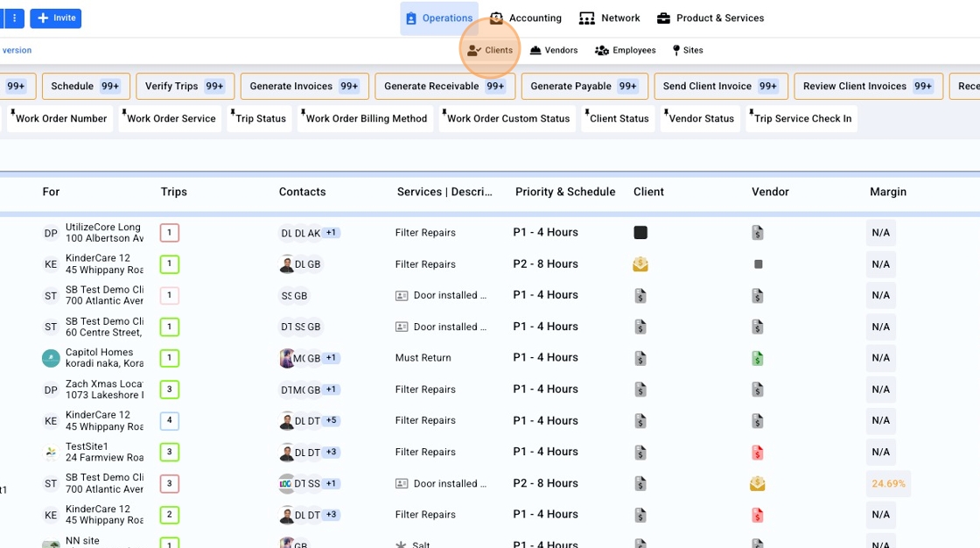The height and width of the screenshot is (548, 980).
Task: Open the Client Status filter
Action: tap(619, 119)
